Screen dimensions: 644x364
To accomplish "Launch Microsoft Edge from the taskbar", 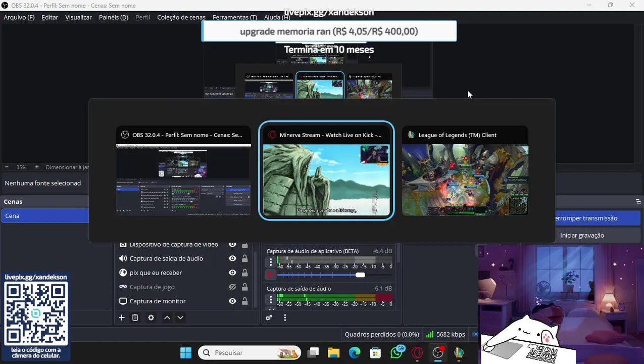I will [355, 352].
